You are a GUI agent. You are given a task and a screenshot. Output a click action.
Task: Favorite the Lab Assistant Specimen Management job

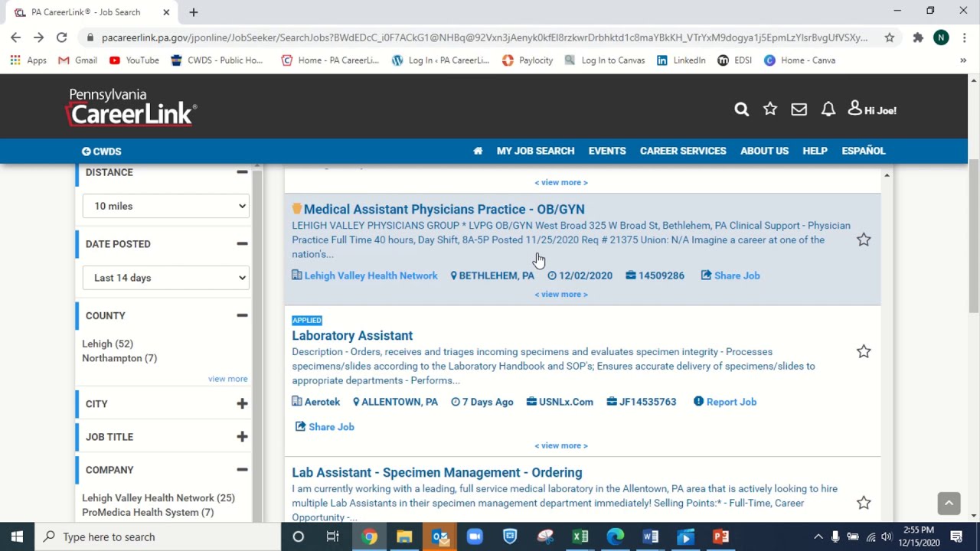click(864, 503)
